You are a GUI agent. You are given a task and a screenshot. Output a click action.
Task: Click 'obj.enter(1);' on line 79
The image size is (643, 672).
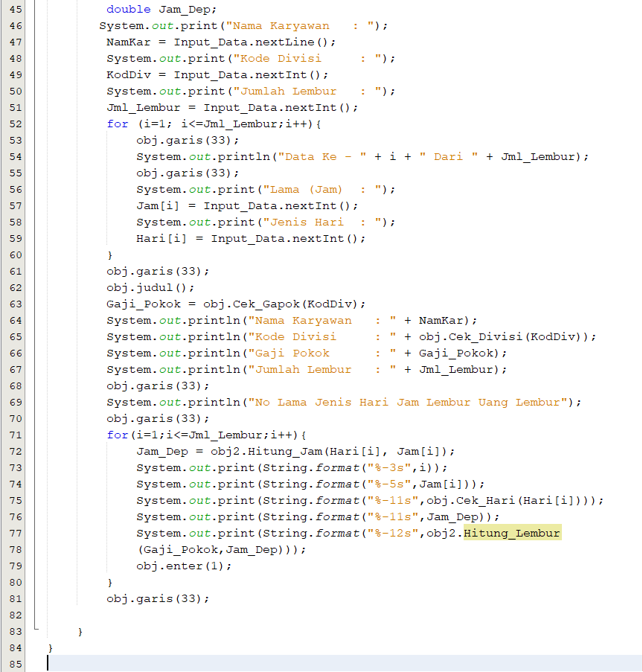click(x=184, y=566)
